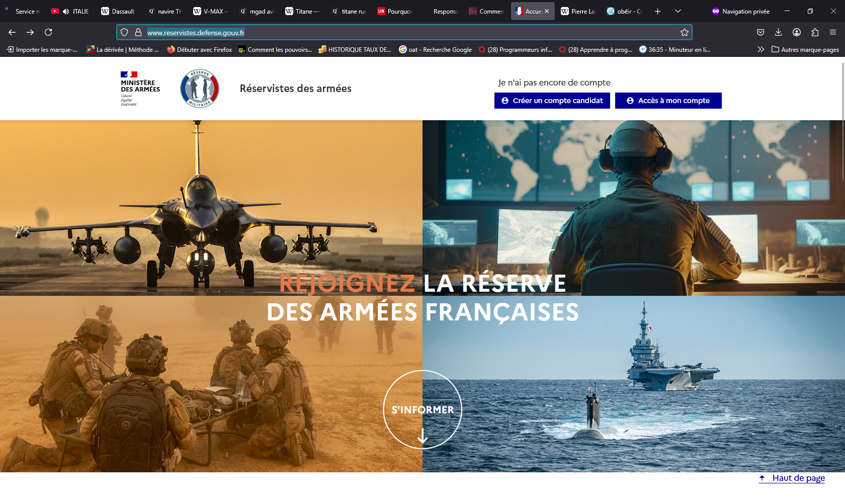Switch to the Pierre La Wikipedia tab

(578, 11)
